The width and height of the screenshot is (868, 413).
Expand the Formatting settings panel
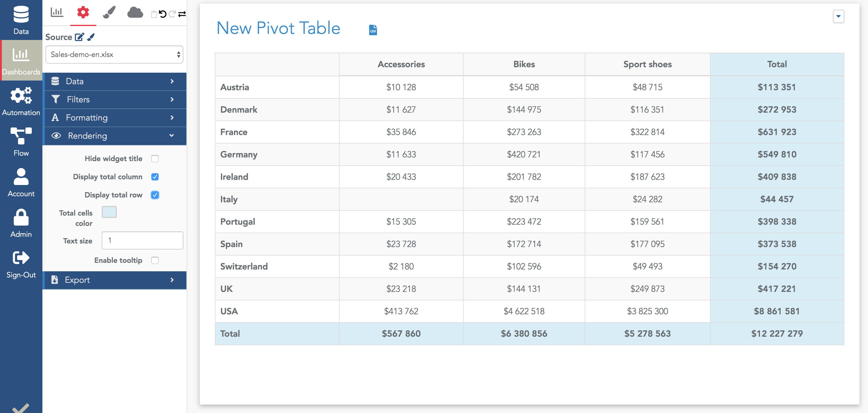(x=115, y=118)
